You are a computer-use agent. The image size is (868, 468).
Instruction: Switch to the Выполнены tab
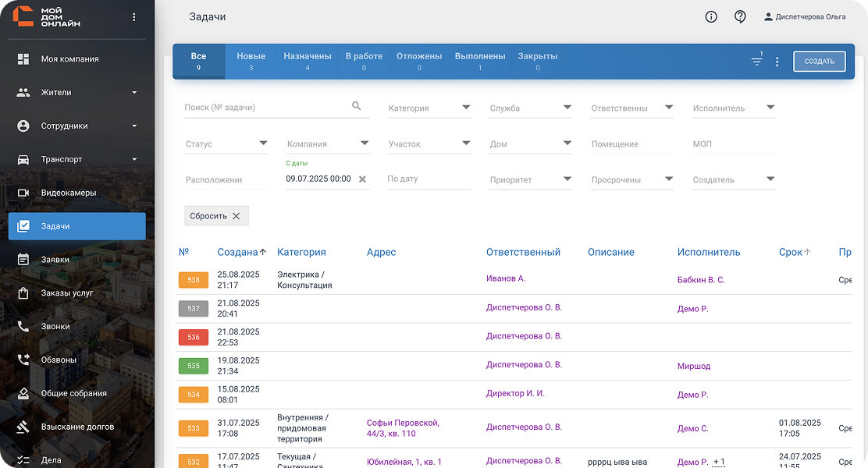point(479,61)
